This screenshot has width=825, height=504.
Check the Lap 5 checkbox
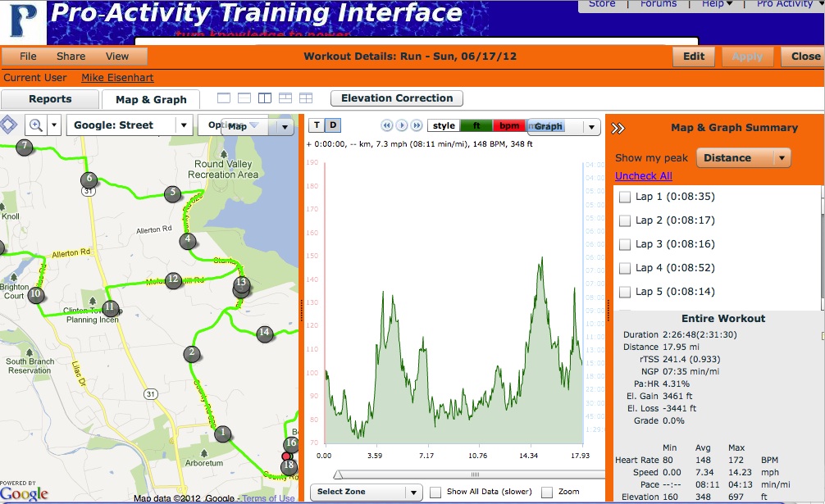coord(625,292)
